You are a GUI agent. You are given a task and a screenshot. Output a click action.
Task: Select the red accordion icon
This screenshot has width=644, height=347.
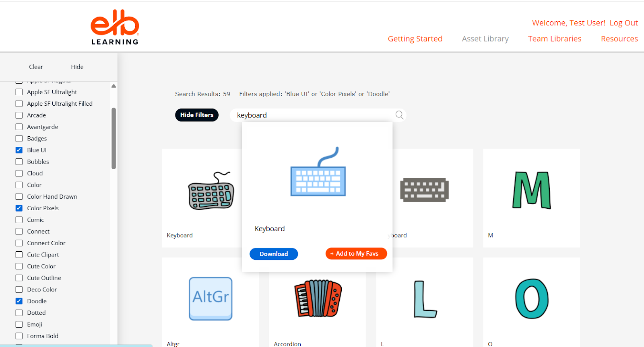(x=318, y=298)
